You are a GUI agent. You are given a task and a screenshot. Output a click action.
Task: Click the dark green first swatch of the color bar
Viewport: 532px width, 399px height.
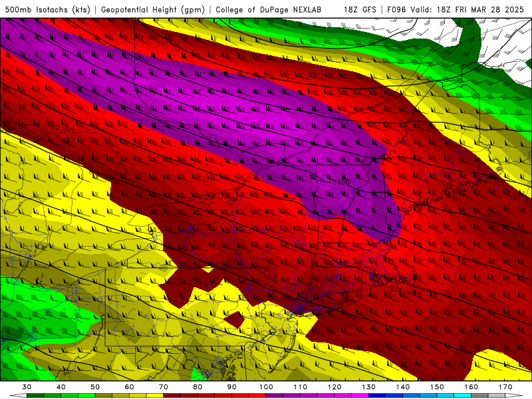click(35, 396)
